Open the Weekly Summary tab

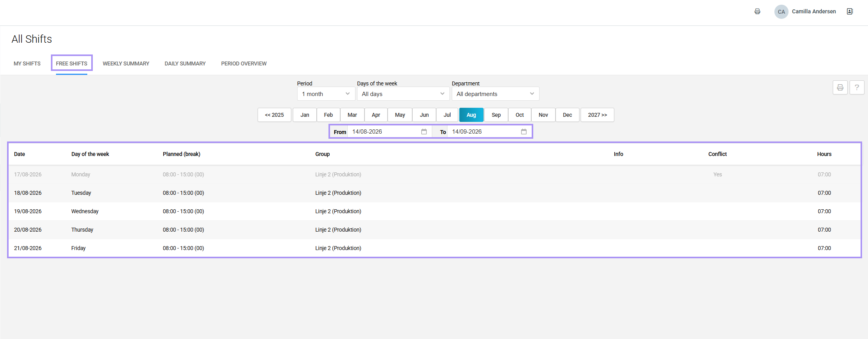[126, 63]
